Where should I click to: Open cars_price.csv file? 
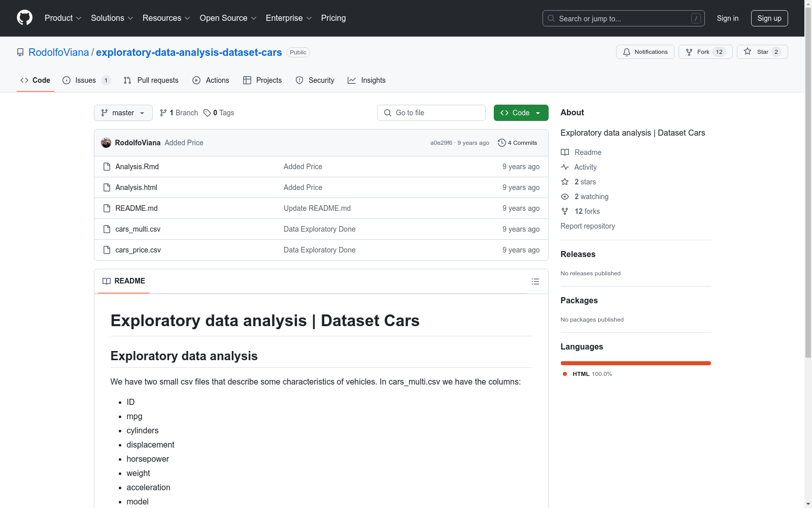click(x=138, y=250)
